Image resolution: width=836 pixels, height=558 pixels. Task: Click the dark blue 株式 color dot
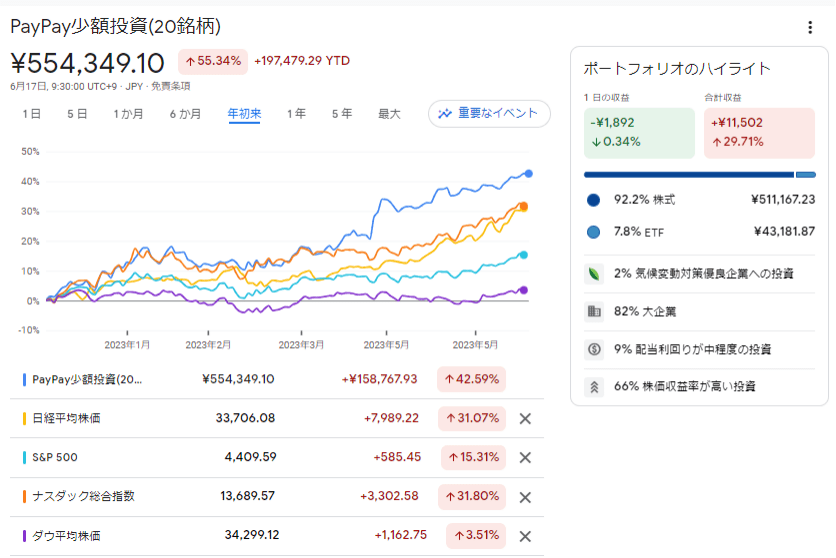click(595, 200)
